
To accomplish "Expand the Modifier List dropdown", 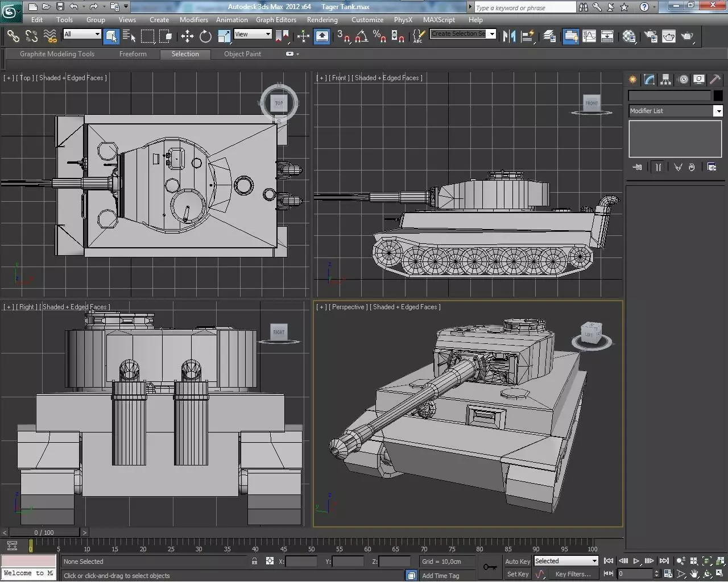I will pyautogui.click(x=718, y=111).
